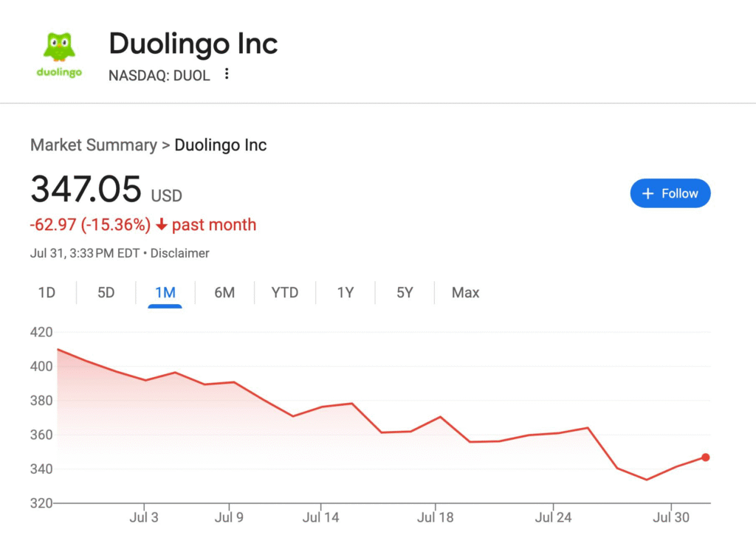
Task: Click the plus Follow button
Action: [670, 193]
